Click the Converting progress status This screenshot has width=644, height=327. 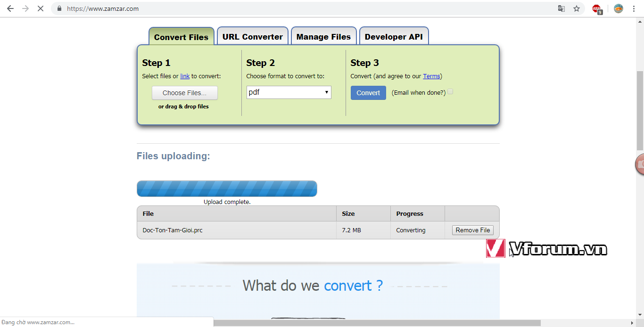tap(411, 230)
